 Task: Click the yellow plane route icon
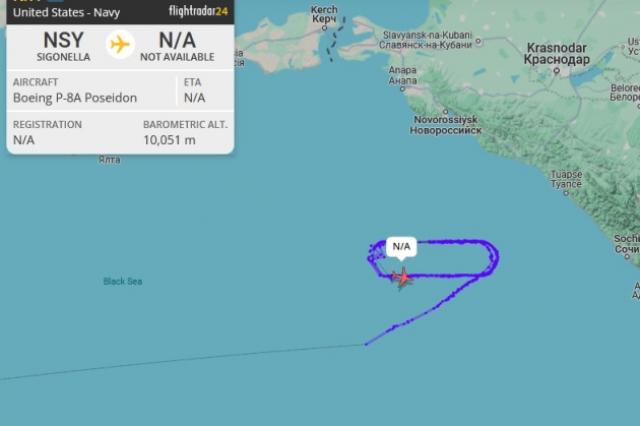click(x=120, y=44)
